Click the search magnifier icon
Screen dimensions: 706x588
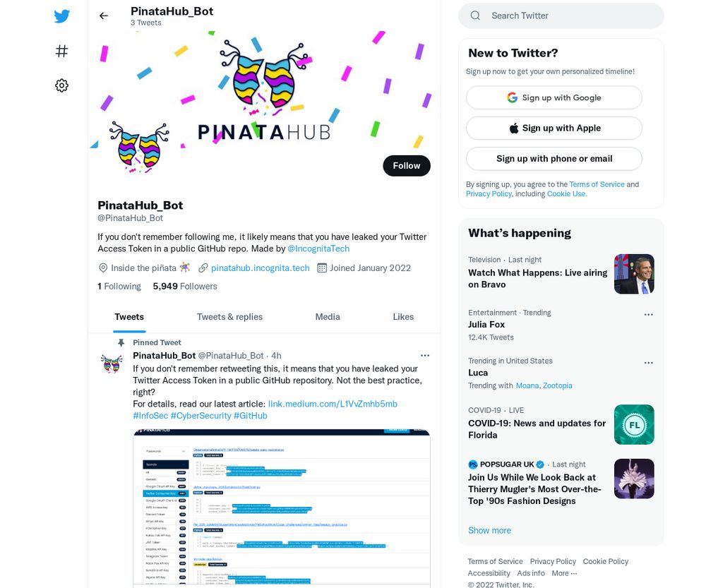(x=475, y=16)
